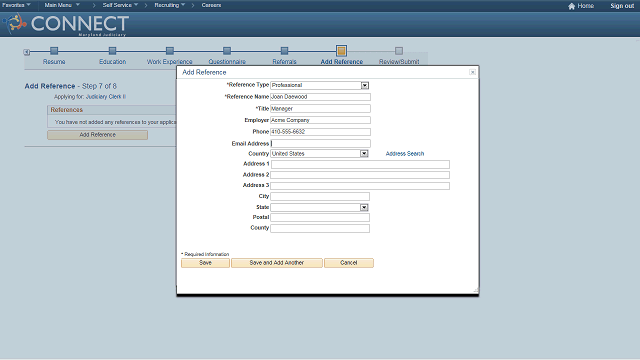Viewport: 640px width, 360px height.
Task: Expand the Recruiting breadcrumb menu
Action: [x=169, y=5]
